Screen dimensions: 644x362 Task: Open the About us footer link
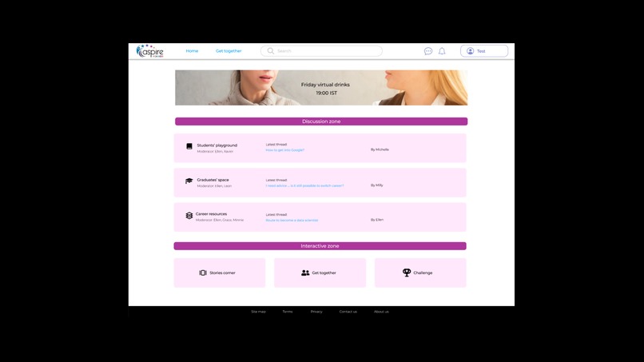point(381,312)
